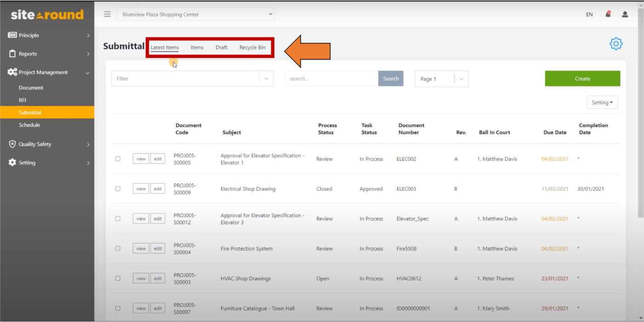Click document number Elevator_Spec

click(x=413, y=219)
